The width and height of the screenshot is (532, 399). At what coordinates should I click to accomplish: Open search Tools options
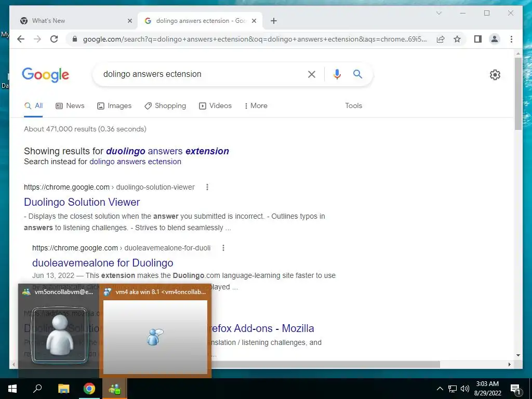353,106
